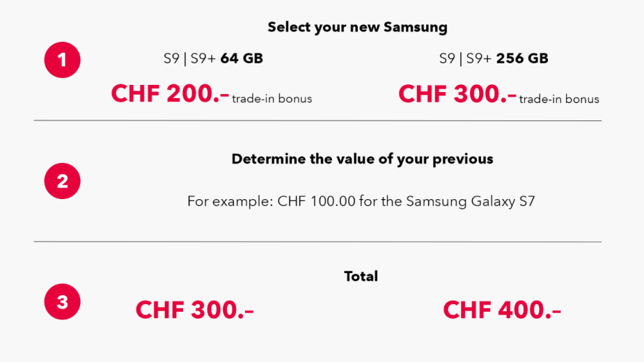Select the S9 | S9+ 64 GB option
The width and height of the screenshot is (644, 362).
click(x=213, y=58)
